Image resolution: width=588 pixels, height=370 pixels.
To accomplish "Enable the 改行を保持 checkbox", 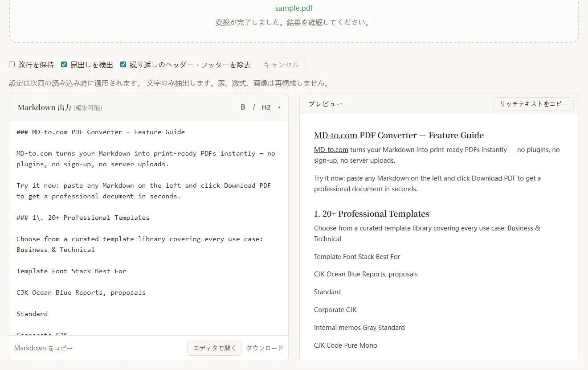I will coord(12,65).
